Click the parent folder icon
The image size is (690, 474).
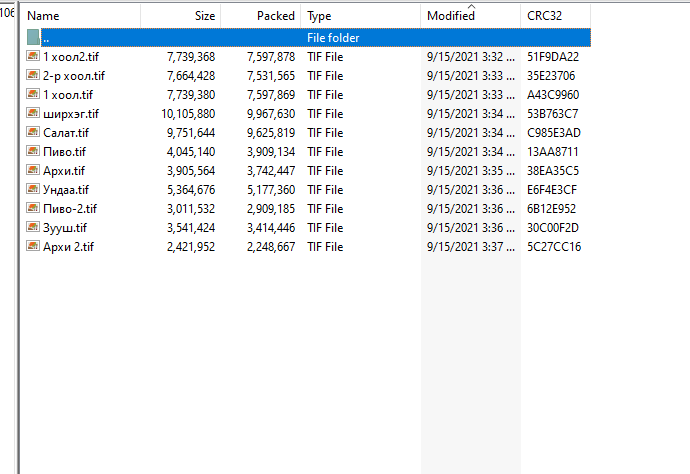34,38
